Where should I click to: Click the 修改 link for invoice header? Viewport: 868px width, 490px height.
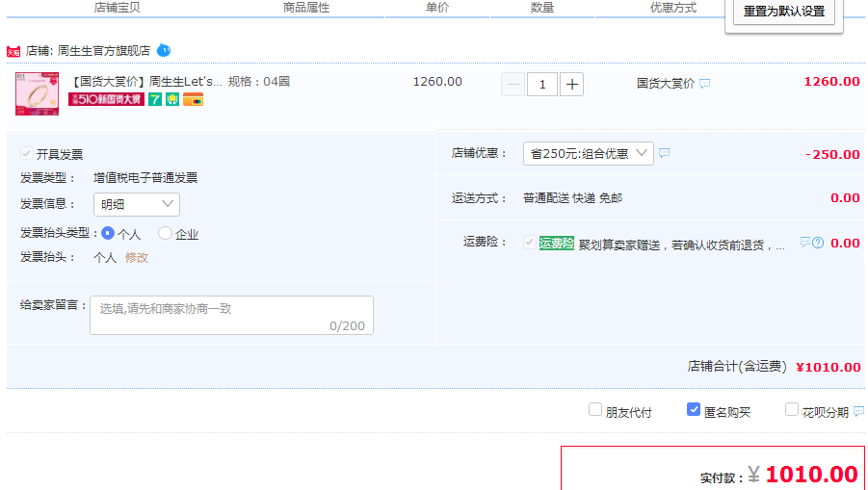pos(137,258)
